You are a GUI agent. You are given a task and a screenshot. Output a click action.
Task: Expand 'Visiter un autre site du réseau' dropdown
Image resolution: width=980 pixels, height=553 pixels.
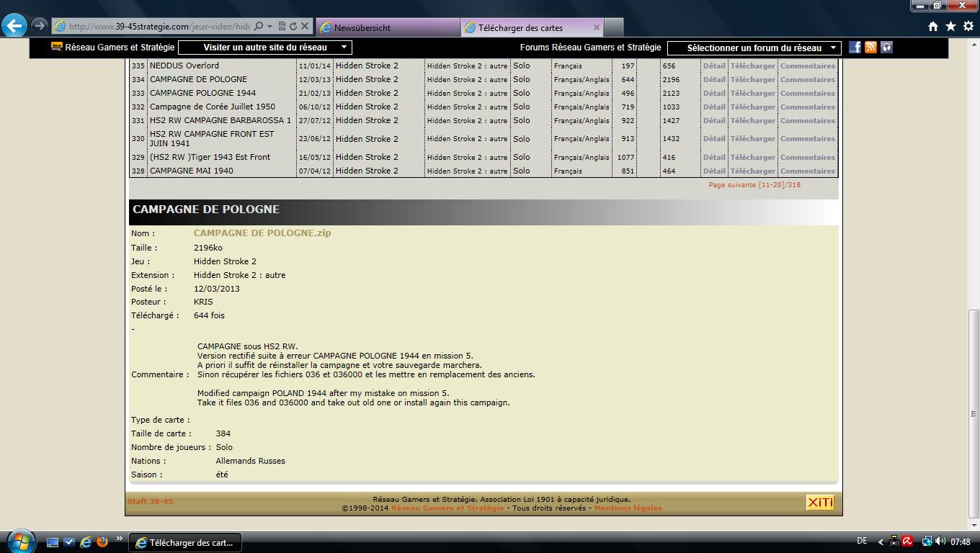click(264, 48)
